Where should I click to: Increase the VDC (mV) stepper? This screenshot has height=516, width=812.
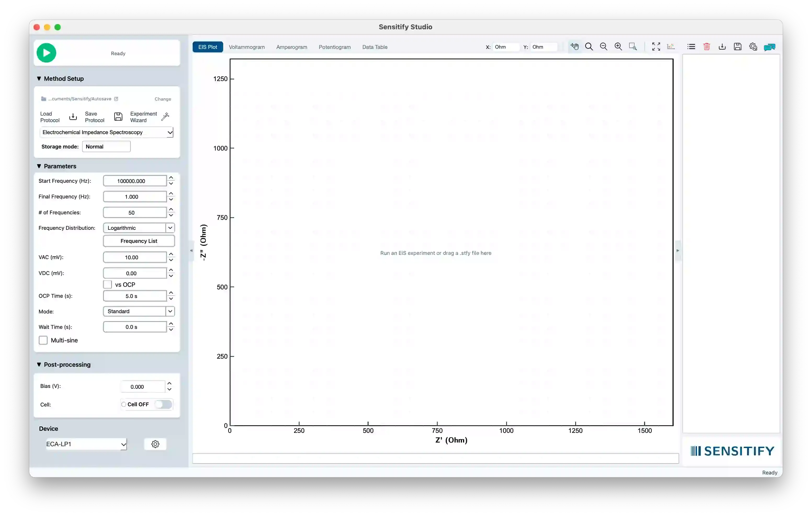click(x=171, y=270)
